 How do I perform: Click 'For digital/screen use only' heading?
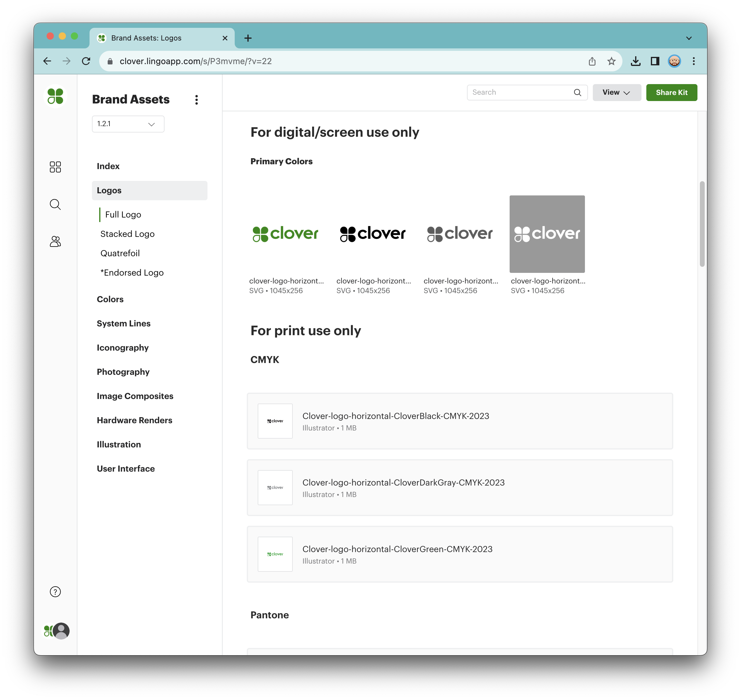(x=335, y=132)
